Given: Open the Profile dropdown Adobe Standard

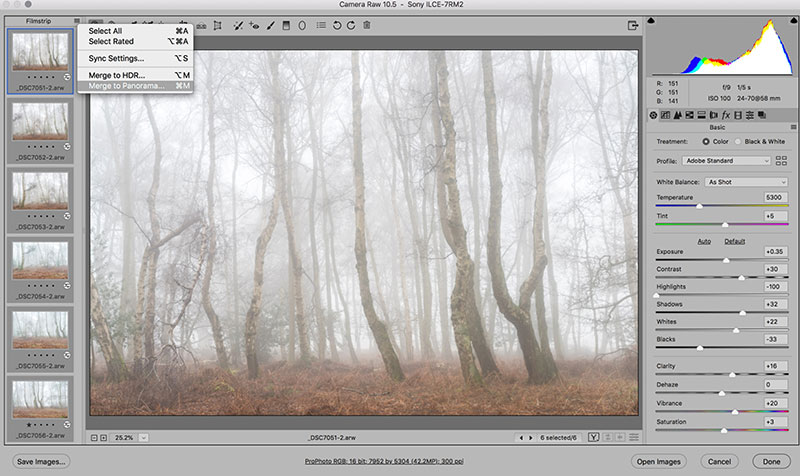Looking at the screenshot, I should [x=726, y=161].
